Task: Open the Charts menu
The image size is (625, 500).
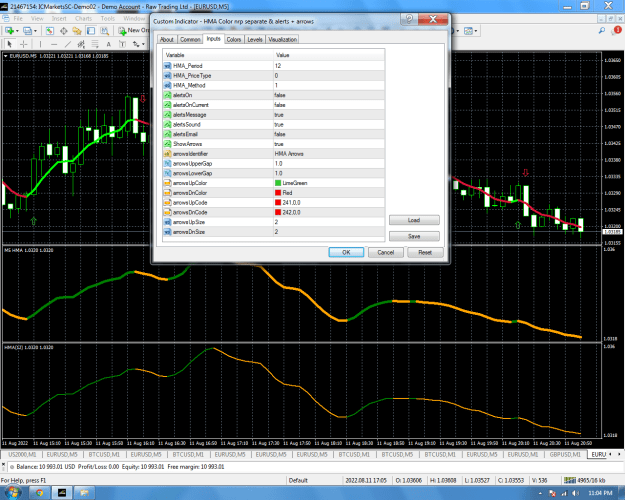Action: 83,18
